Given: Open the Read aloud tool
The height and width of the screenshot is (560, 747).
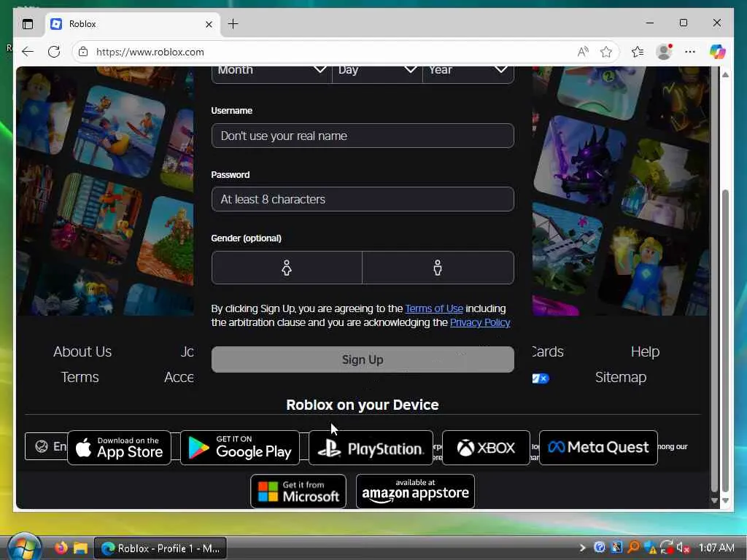Looking at the screenshot, I should click(583, 52).
